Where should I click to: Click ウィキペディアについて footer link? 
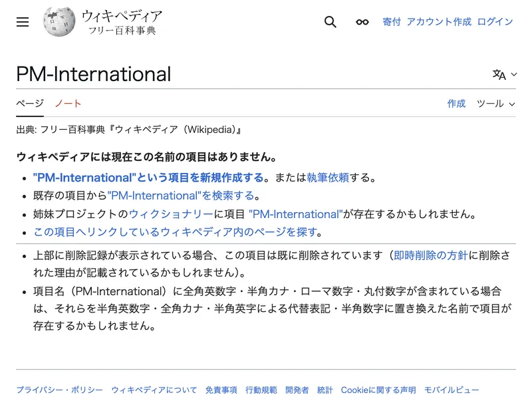[154, 390]
